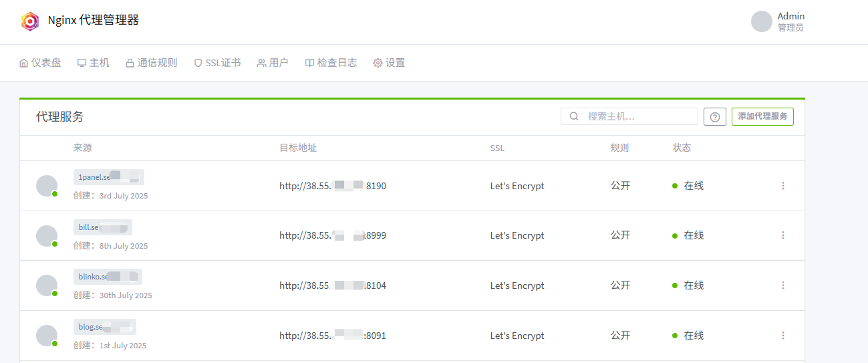Click the search magnifier icon
The width and height of the screenshot is (868, 363).
[574, 116]
